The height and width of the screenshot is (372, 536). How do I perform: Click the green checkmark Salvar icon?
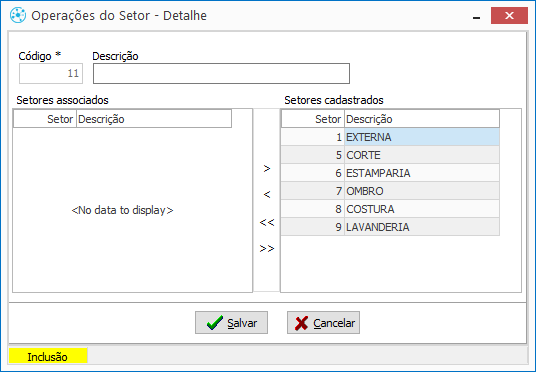click(215, 323)
